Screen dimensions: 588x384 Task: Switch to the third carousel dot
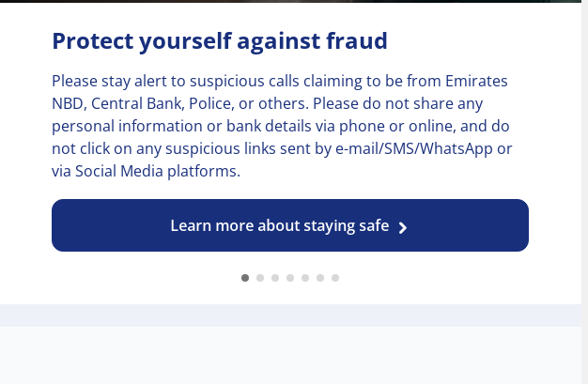coord(275,278)
